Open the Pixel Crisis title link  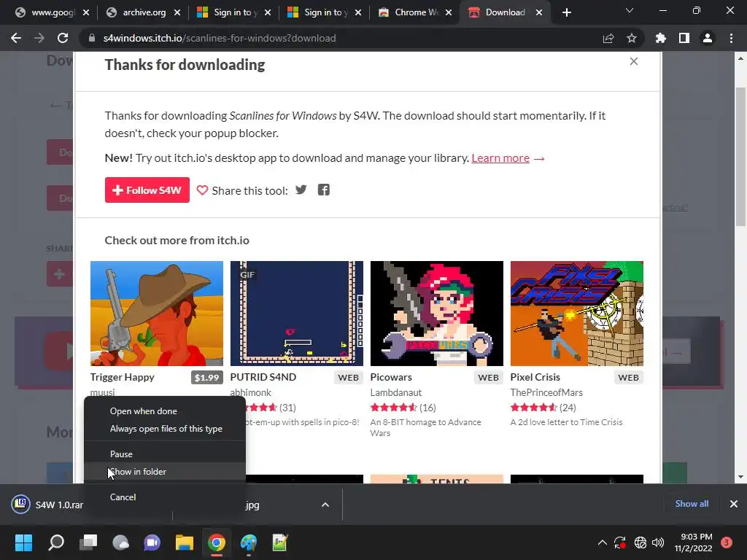pos(535,377)
